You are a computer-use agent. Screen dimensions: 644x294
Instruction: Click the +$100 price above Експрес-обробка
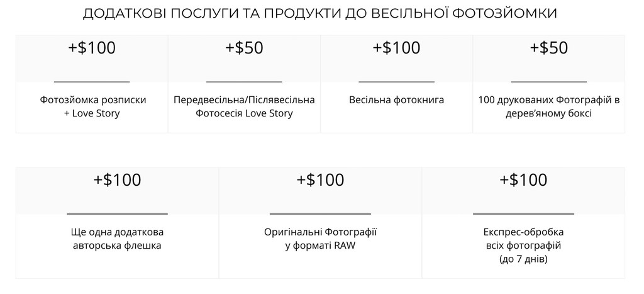point(523,179)
